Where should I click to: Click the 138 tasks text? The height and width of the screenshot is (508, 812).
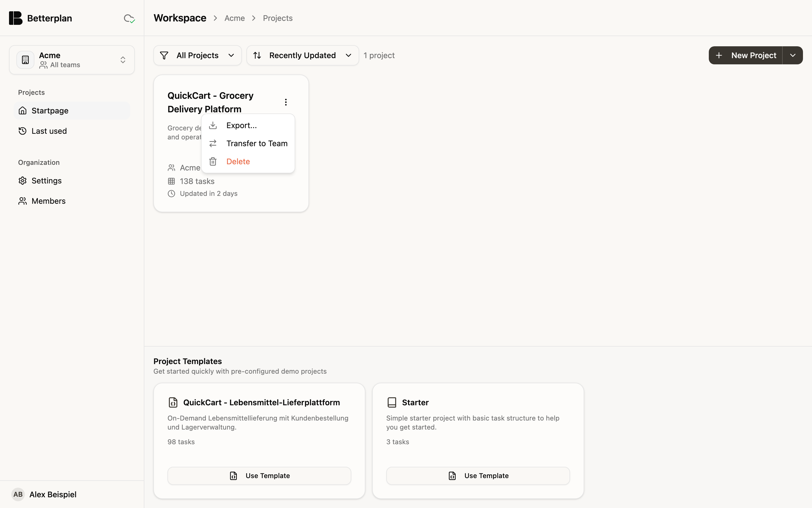tap(197, 181)
